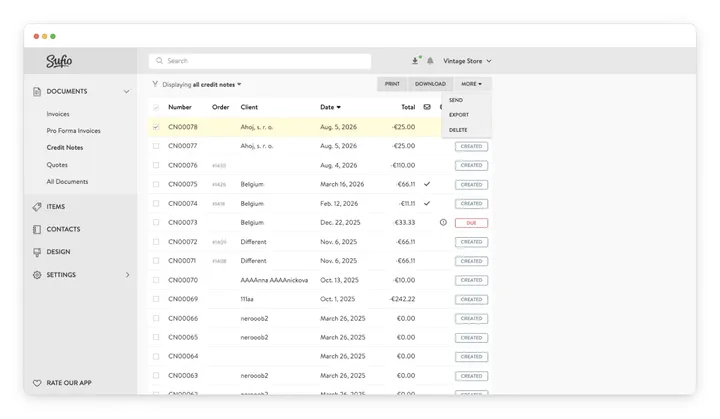This screenshot has width=720, height=419.
Task: Click the envelope column header icon
Action: click(x=427, y=107)
